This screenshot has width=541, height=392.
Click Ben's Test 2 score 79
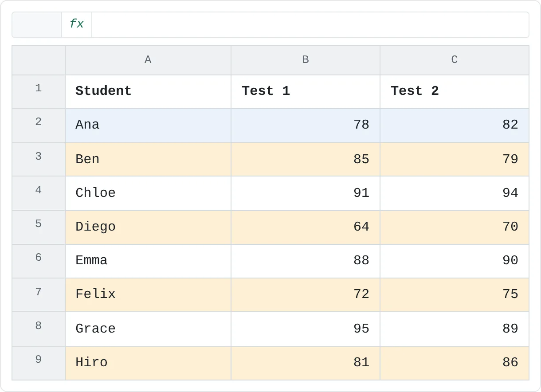pyautogui.click(x=455, y=159)
